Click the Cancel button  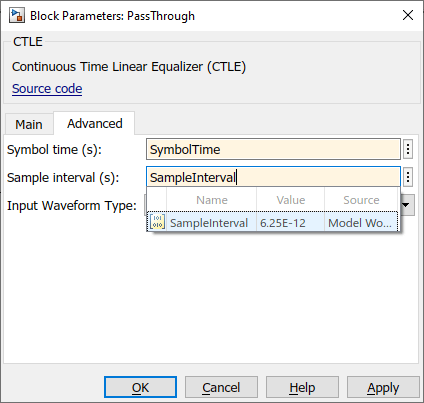221,387
